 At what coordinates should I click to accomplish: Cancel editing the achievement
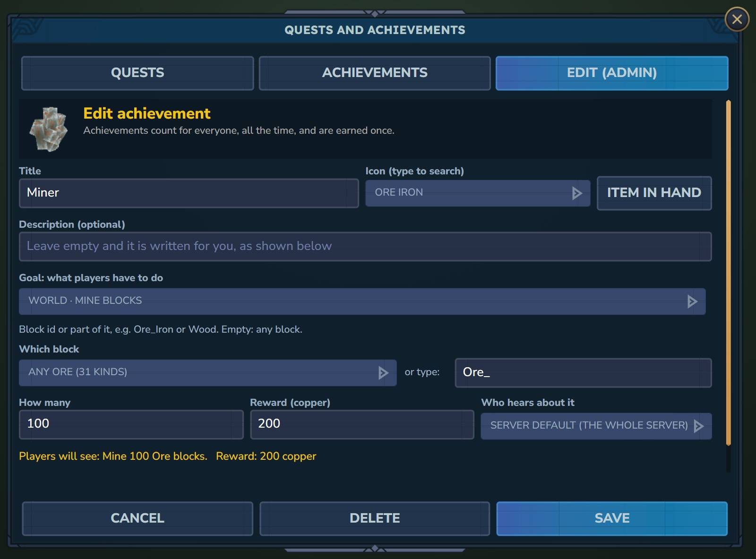click(x=137, y=518)
